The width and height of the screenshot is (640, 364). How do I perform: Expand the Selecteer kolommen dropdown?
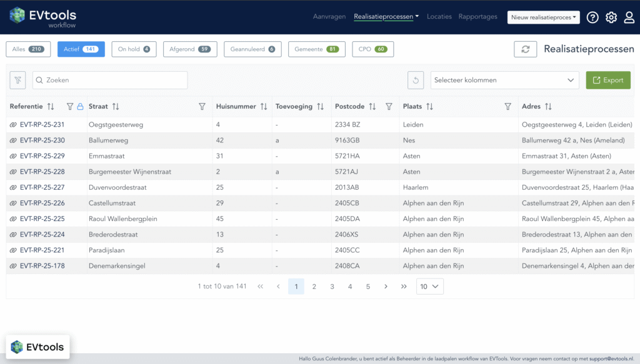tap(504, 80)
